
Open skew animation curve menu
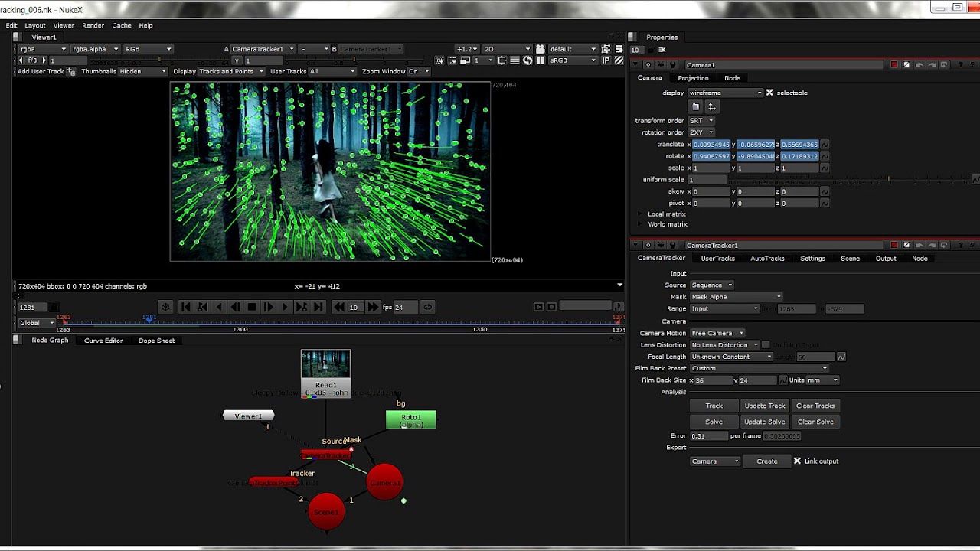(825, 191)
